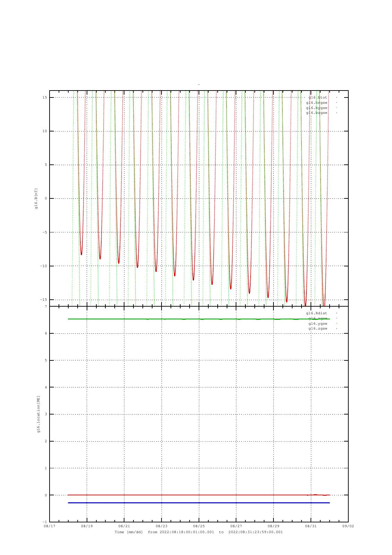Click the 10 tick on the g16.B axis

45,131
